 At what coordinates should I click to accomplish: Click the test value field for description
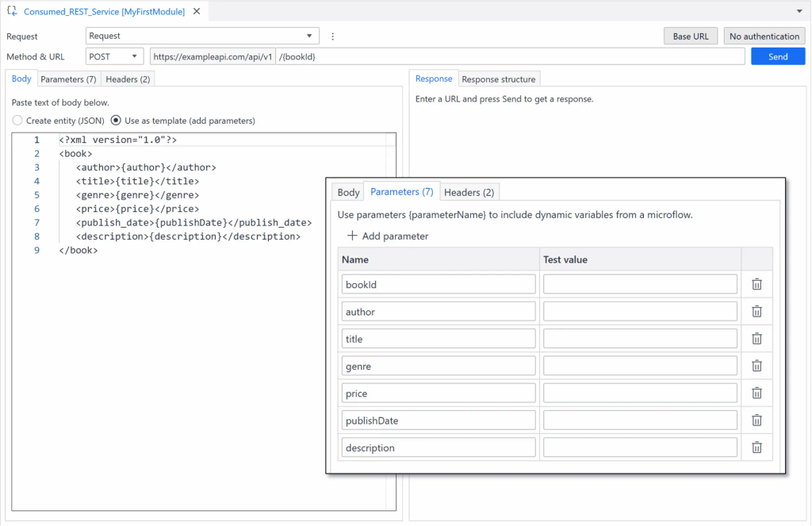pyautogui.click(x=640, y=447)
